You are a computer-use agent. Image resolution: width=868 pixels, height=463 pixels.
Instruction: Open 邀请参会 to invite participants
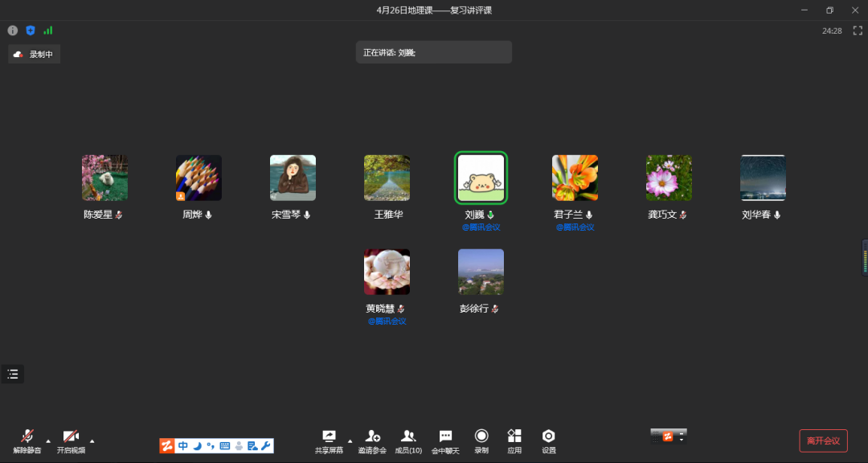[x=372, y=441]
